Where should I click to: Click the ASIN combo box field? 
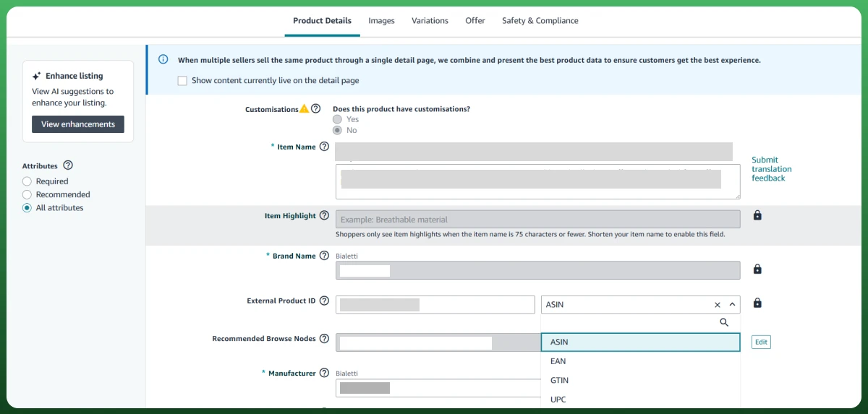pos(641,305)
